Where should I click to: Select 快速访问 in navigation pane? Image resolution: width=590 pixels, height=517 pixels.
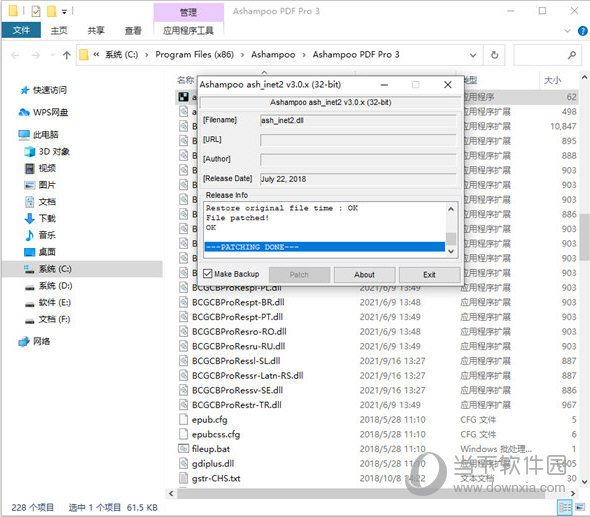click(50, 90)
